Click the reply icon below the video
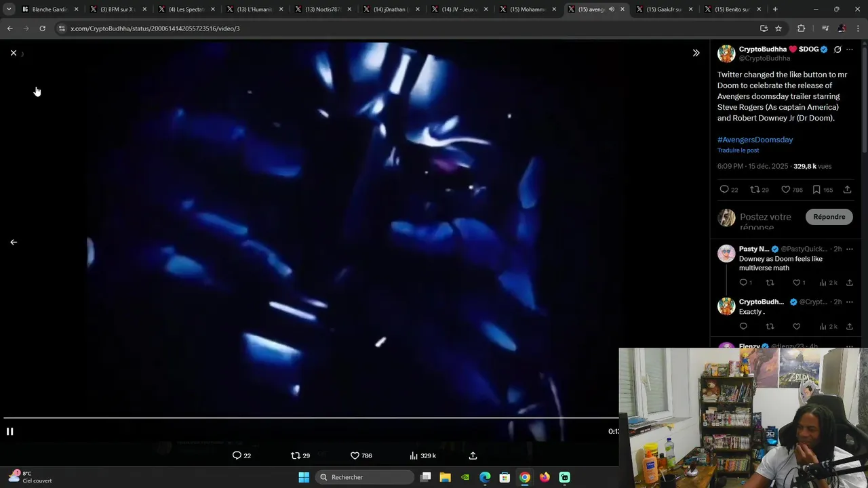 coord(237,455)
